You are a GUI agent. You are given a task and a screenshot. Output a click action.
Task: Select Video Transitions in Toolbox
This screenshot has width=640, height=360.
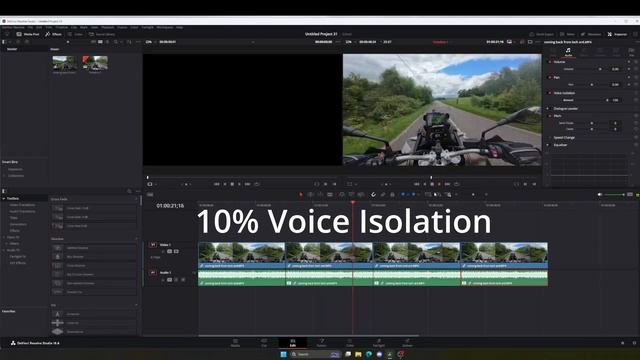(22, 205)
